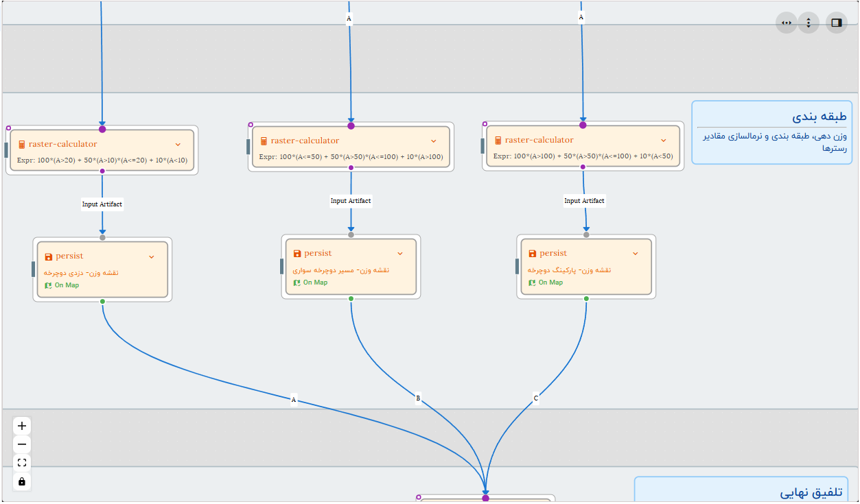Screen dimensions: 860x504
Task: Click the vertical distribute icon at top right
Action: (808, 23)
